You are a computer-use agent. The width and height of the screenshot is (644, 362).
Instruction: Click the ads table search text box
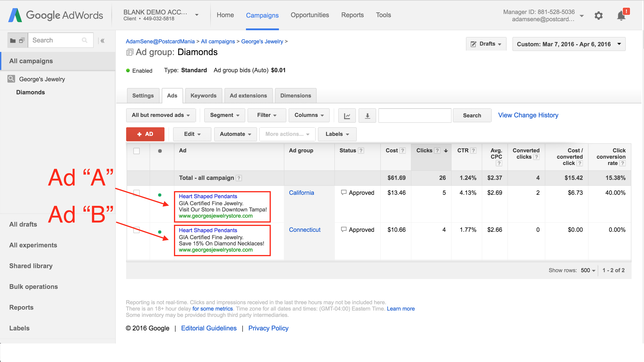[415, 115]
